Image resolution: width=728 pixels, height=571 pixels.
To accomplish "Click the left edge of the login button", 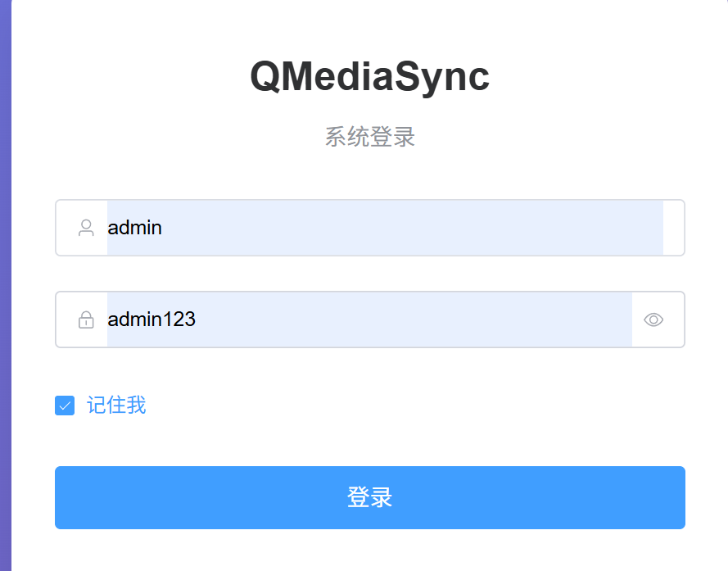I will point(61,497).
